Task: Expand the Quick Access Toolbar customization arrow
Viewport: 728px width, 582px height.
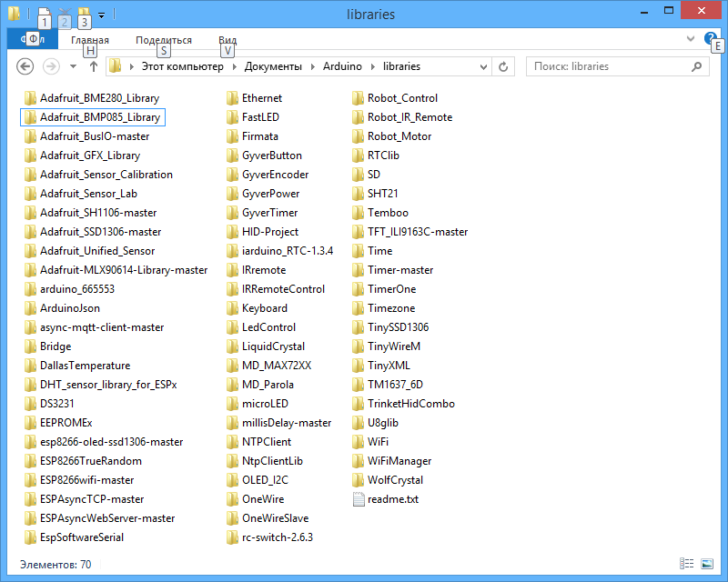Action: click(x=102, y=15)
